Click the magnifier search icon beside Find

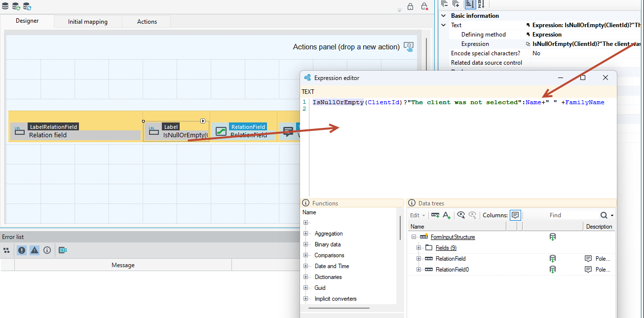point(604,215)
